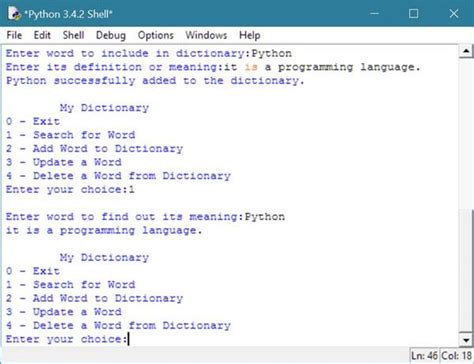Open the File menu

click(14, 35)
